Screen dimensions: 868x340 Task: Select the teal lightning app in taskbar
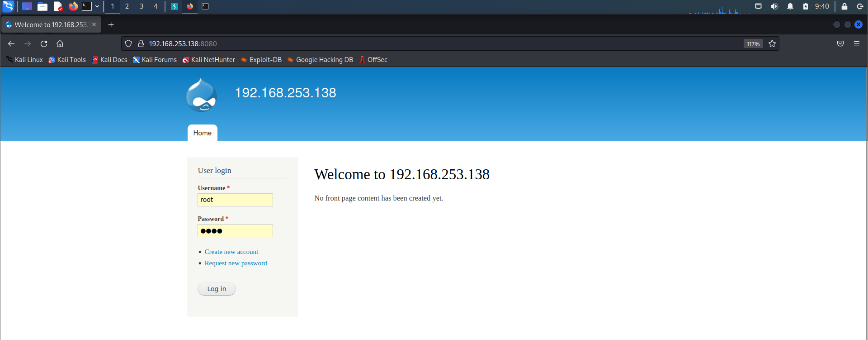click(175, 6)
